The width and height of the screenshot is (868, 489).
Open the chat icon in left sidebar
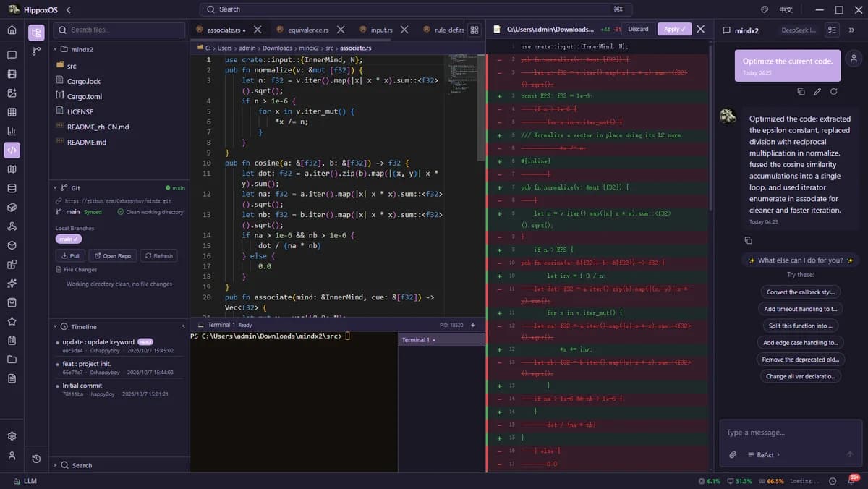pos(12,55)
